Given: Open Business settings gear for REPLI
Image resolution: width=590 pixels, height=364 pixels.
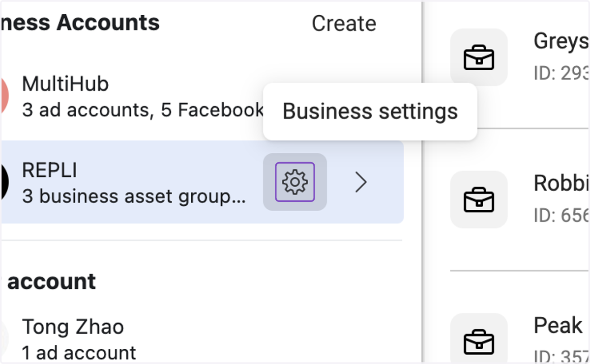Looking at the screenshot, I should 295,182.
